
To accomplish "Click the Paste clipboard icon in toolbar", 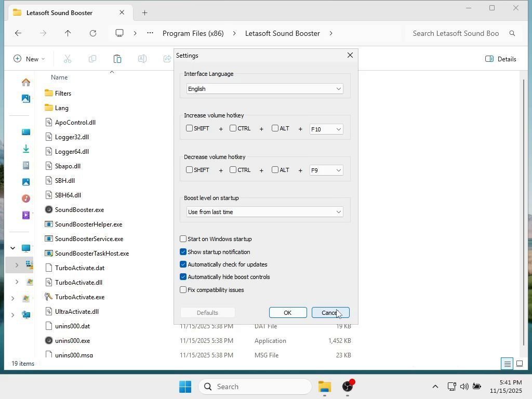I will [x=117, y=59].
